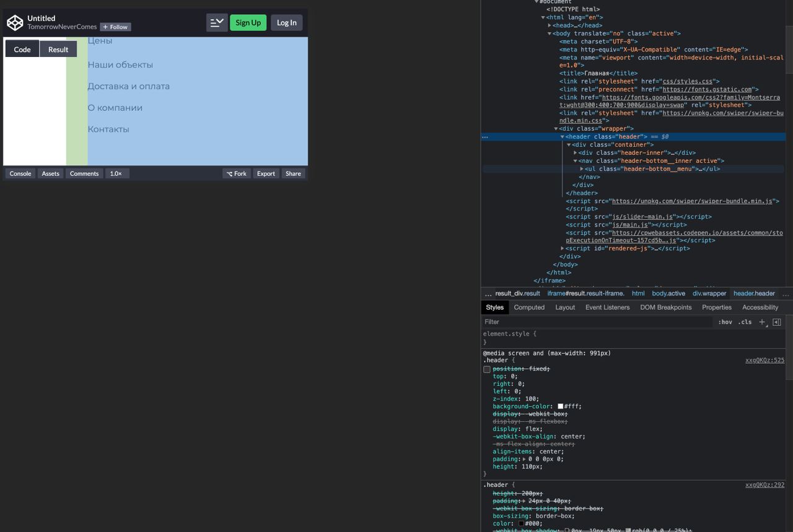Collapse the selected header element node
Screen dimensions: 793x532
563,137
